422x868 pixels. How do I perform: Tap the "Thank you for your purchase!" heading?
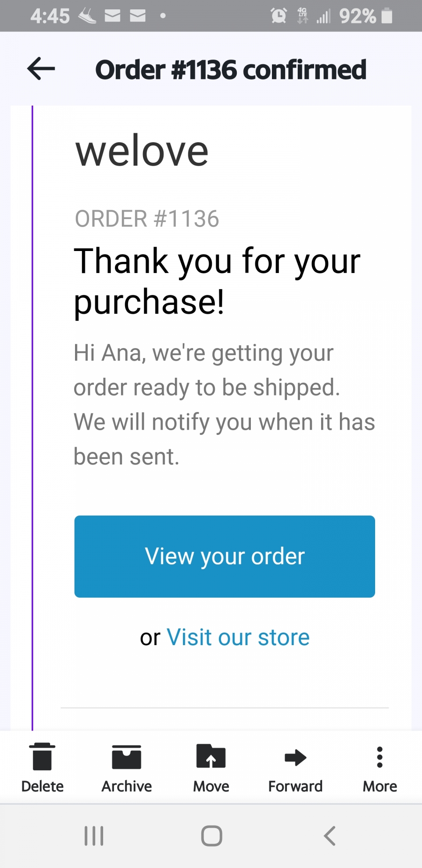point(217,281)
